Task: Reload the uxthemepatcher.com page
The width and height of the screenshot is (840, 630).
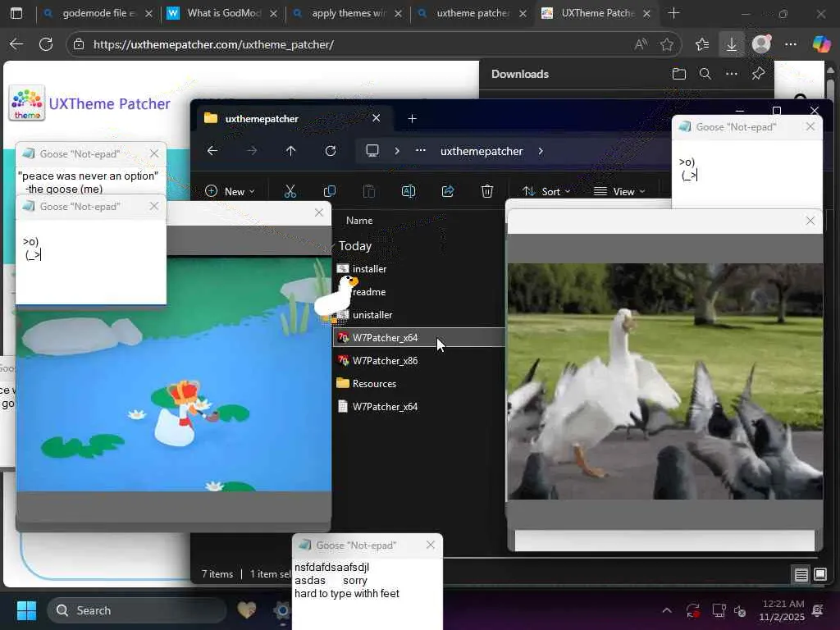Action: [46, 44]
